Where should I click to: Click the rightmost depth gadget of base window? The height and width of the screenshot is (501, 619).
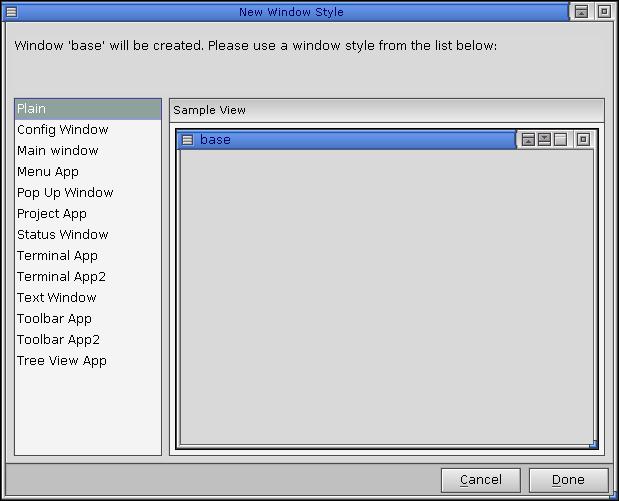(x=583, y=140)
